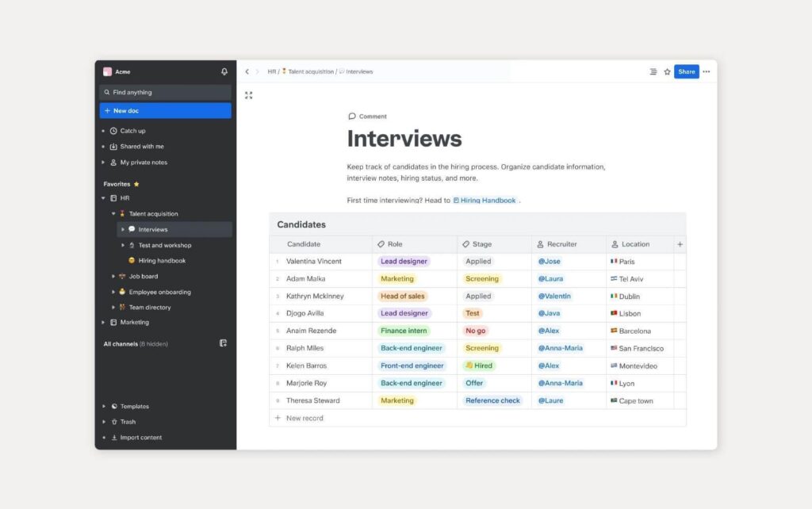Click the Comment icon above the title
Screen dimensions: 812x509
352,116
